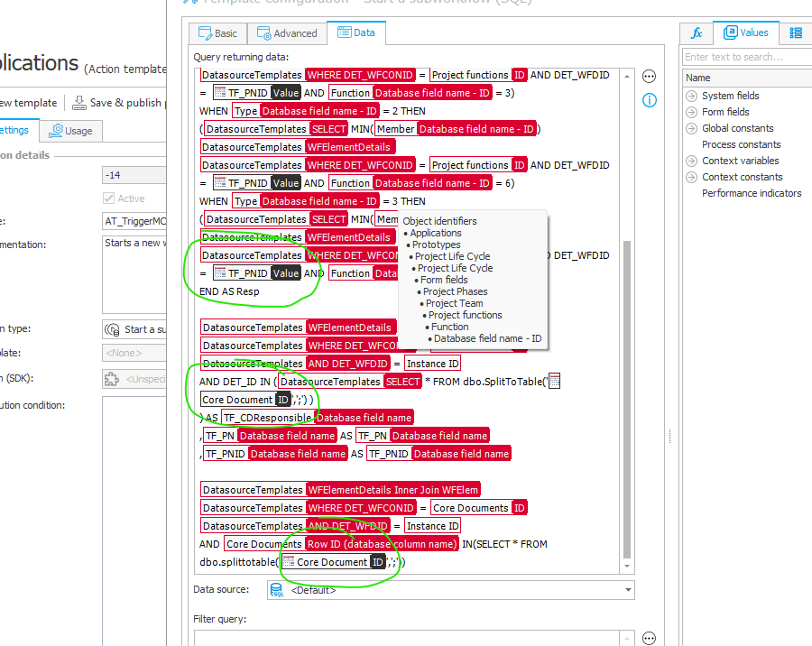The image size is (812, 646).
Task: Open the list view tab icon
Action: pos(795,33)
